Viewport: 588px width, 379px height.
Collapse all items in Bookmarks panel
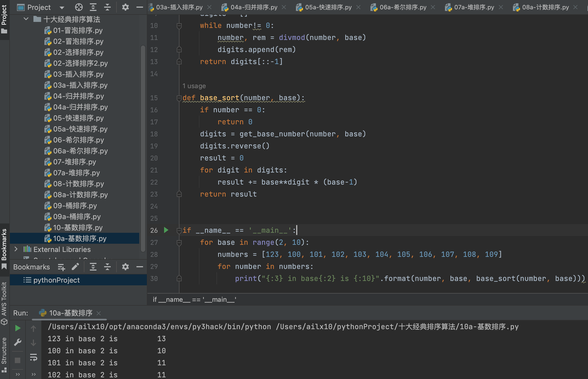(x=107, y=267)
